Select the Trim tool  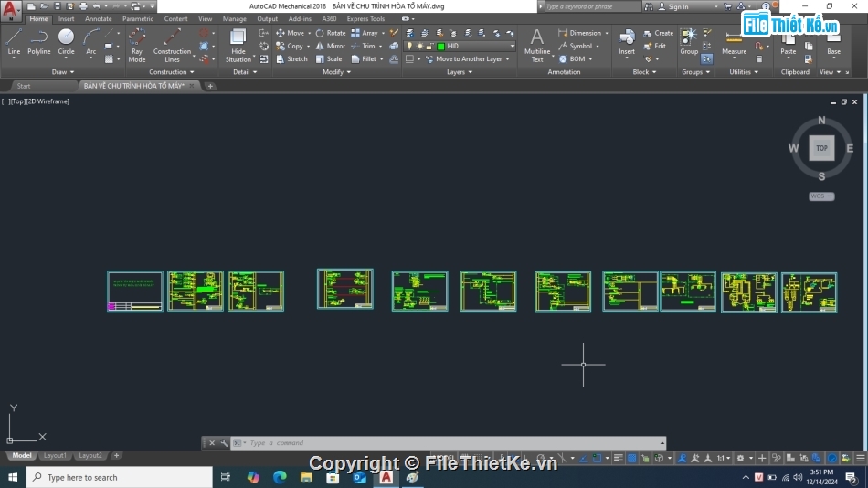(363, 46)
